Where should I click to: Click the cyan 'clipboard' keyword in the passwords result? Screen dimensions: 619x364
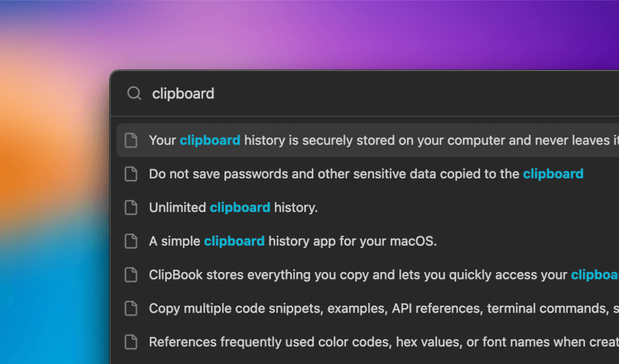[553, 174]
